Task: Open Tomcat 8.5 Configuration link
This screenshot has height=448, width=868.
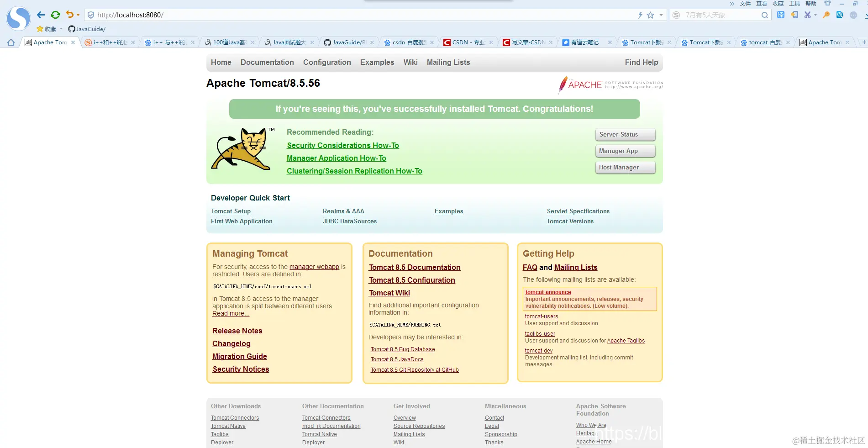Action: [412, 280]
